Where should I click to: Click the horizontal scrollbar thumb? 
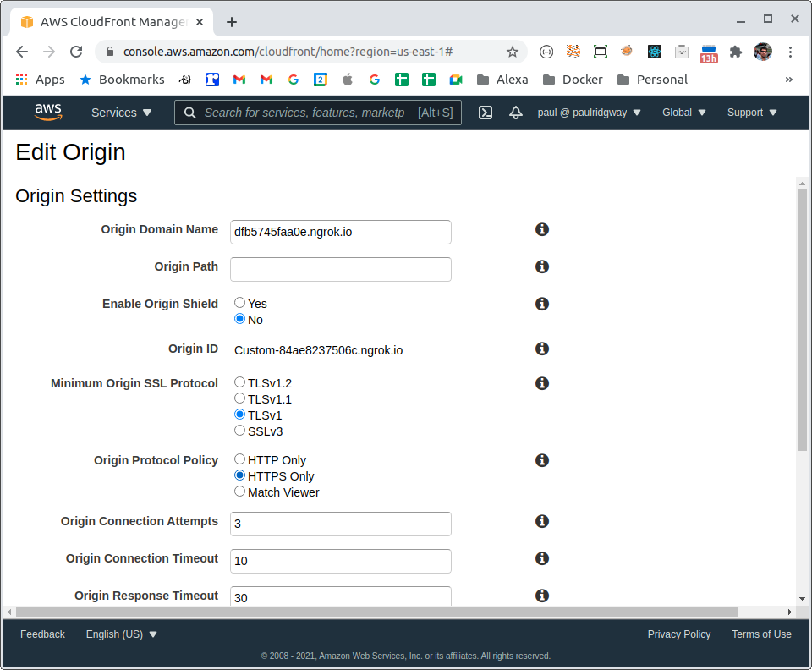click(377, 612)
